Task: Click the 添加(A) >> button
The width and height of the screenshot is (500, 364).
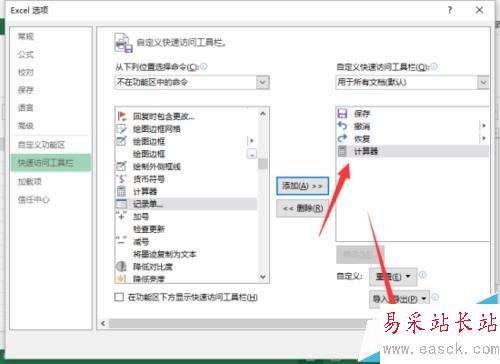Action: pyautogui.click(x=302, y=186)
